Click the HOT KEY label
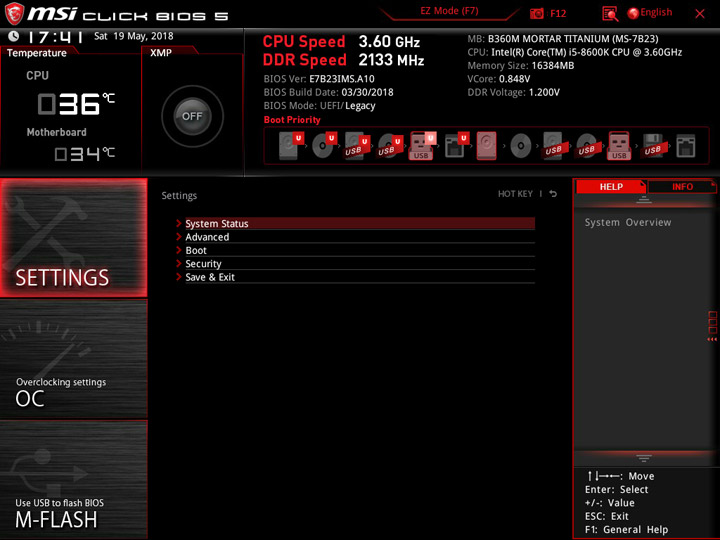720x540 pixels. pos(515,194)
